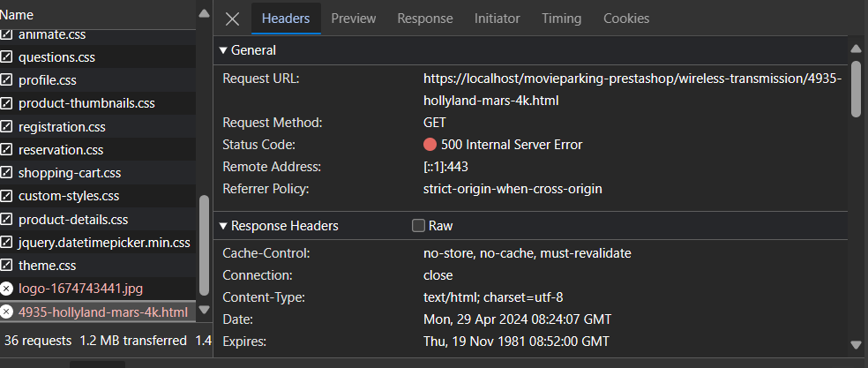This screenshot has height=368, width=868.
Task: Open the Timing tab
Action: pyautogui.click(x=561, y=19)
